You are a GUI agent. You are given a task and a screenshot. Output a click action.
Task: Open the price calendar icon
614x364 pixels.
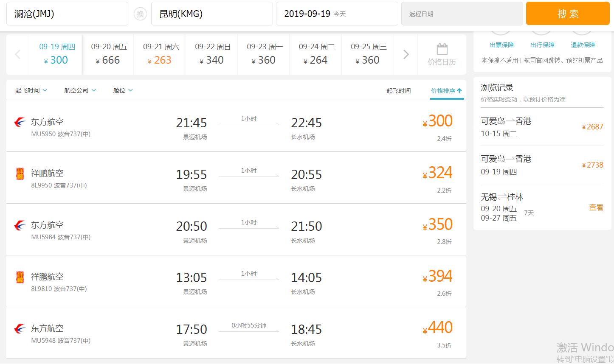click(442, 49)
